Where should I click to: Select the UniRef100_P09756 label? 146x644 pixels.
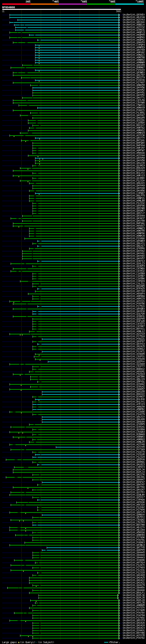[x=134, y=304]
